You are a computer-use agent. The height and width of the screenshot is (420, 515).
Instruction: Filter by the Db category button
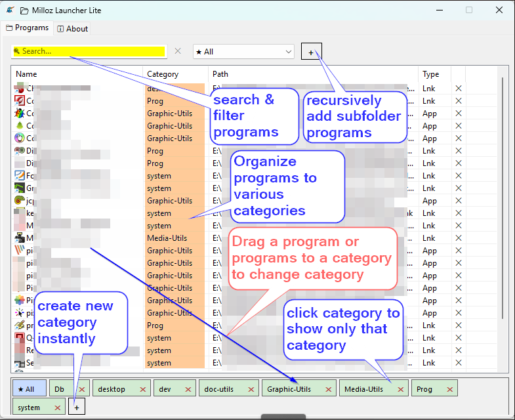tap(60, 389)
